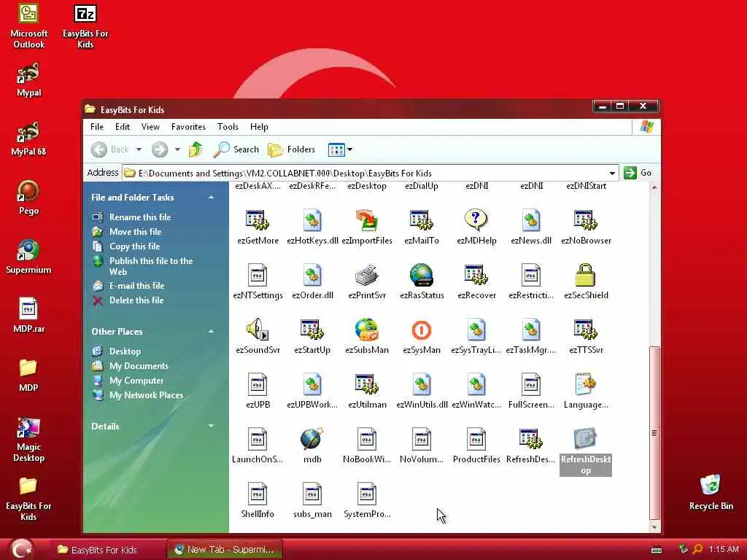Viewport: 747px width, 560px height.
Task: Open My Documents from Other Places
Action: (139, 366)
